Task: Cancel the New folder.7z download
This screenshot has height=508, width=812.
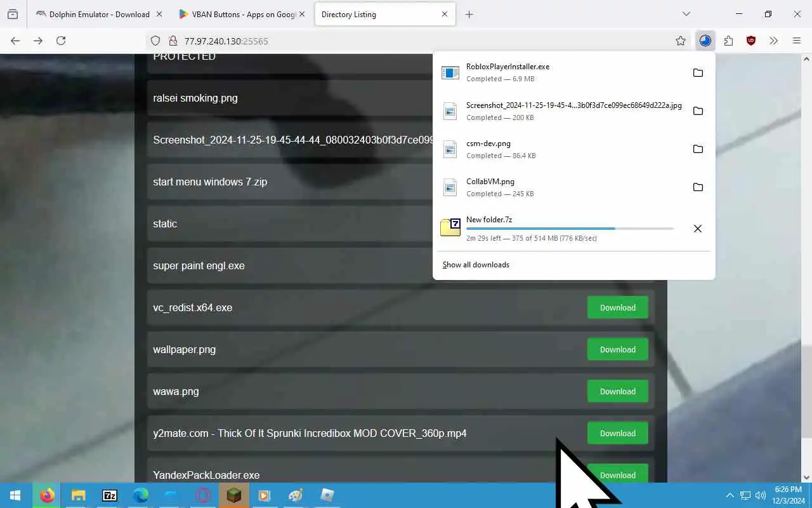Action: 698,229
